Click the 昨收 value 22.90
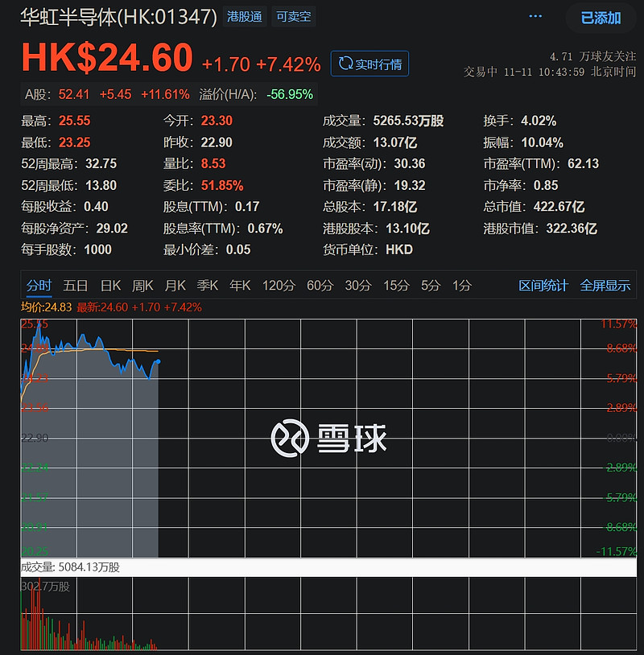 click(217, 142)
